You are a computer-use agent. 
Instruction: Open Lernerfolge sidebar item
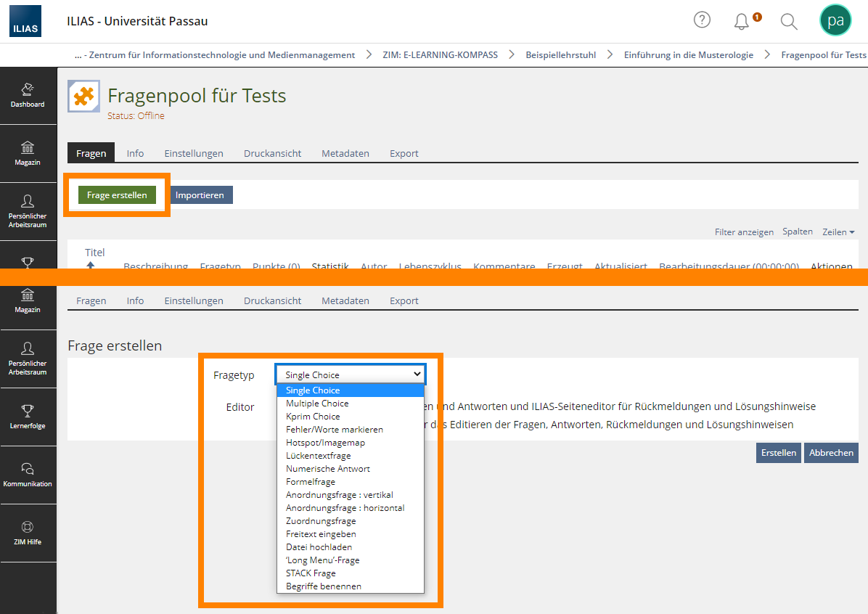(x=28, y=417)
